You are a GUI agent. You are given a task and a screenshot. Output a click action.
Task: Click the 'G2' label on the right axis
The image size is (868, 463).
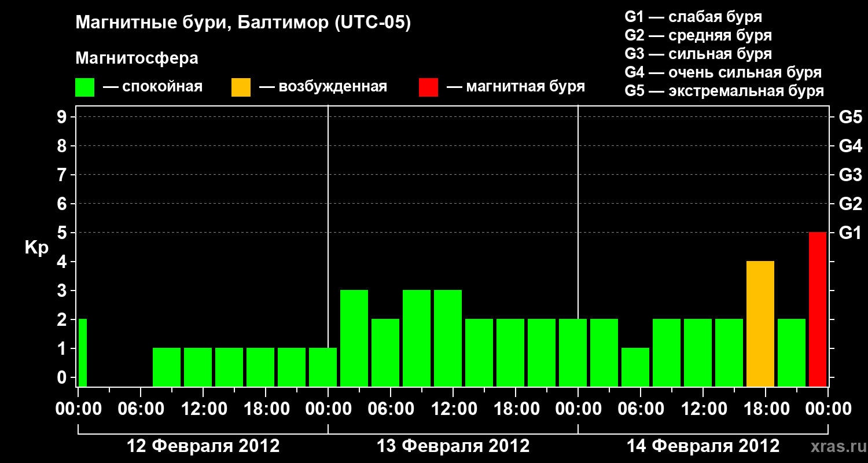click(x=851, y=204)
